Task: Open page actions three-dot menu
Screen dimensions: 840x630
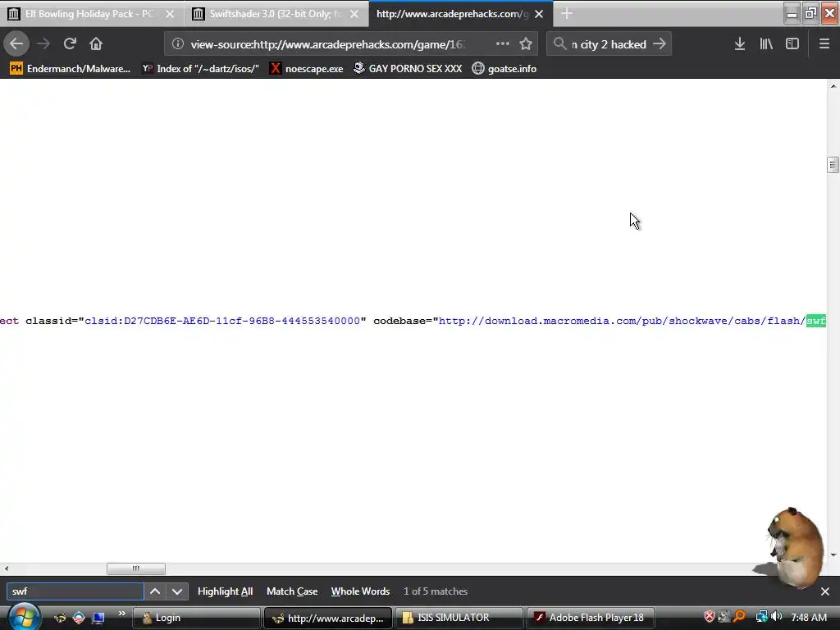Action: coord(503,43)
